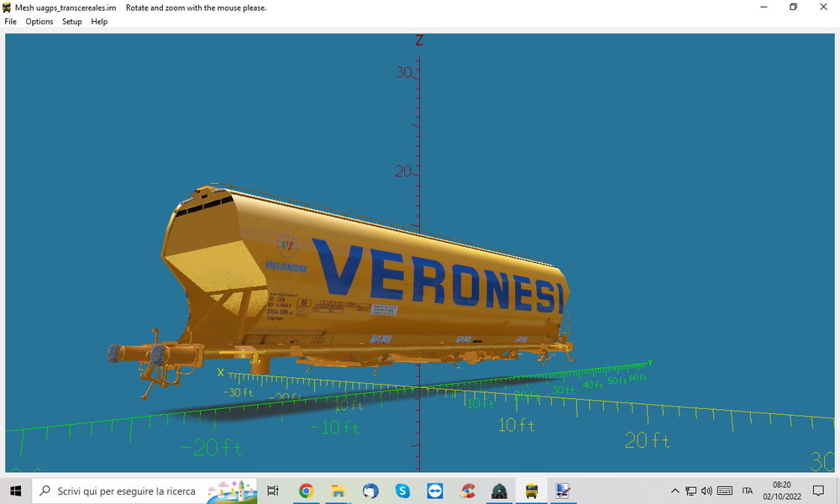
Task: Close the mesh viewer window
Action: point(823,7)
